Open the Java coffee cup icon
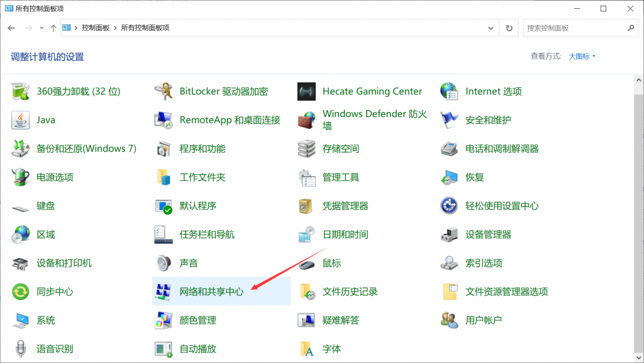644x363 pixels. click(21, 120)
